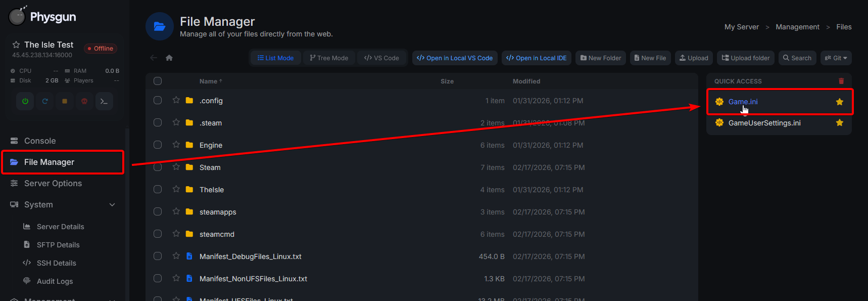Image resolution: width=868 pixels, height=301 pixels.
Task: Click the Modified column header
Action: point(526,81)
